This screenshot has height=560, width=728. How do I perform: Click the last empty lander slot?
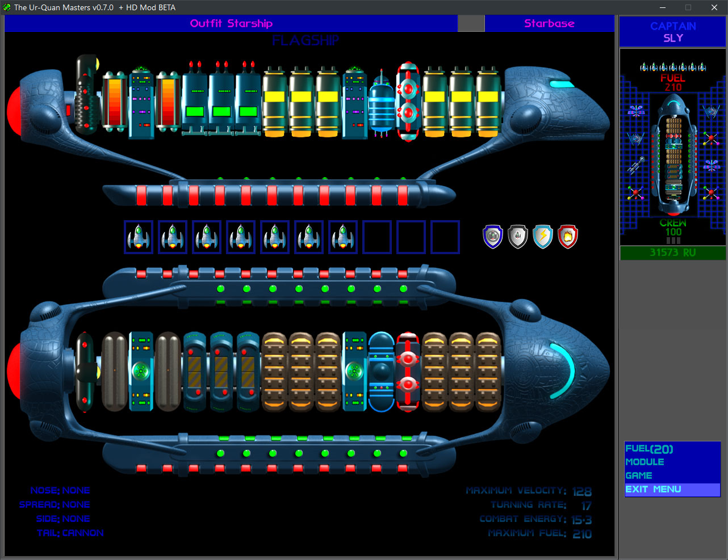tap(445, 237)
